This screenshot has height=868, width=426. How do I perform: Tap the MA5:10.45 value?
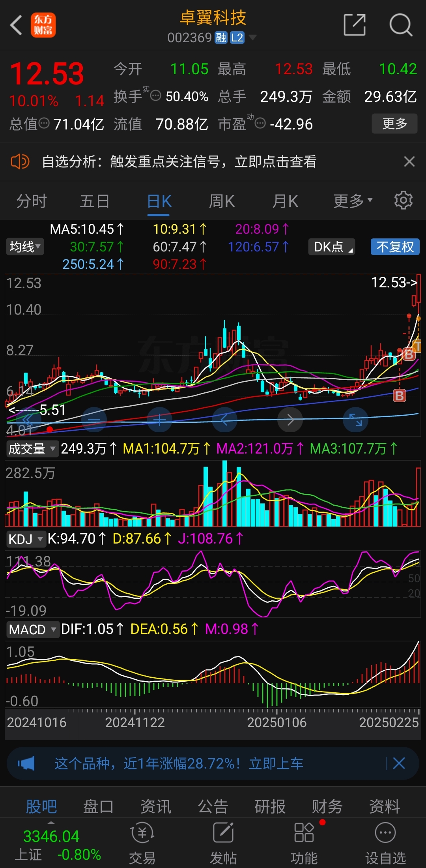pos(87,229)
